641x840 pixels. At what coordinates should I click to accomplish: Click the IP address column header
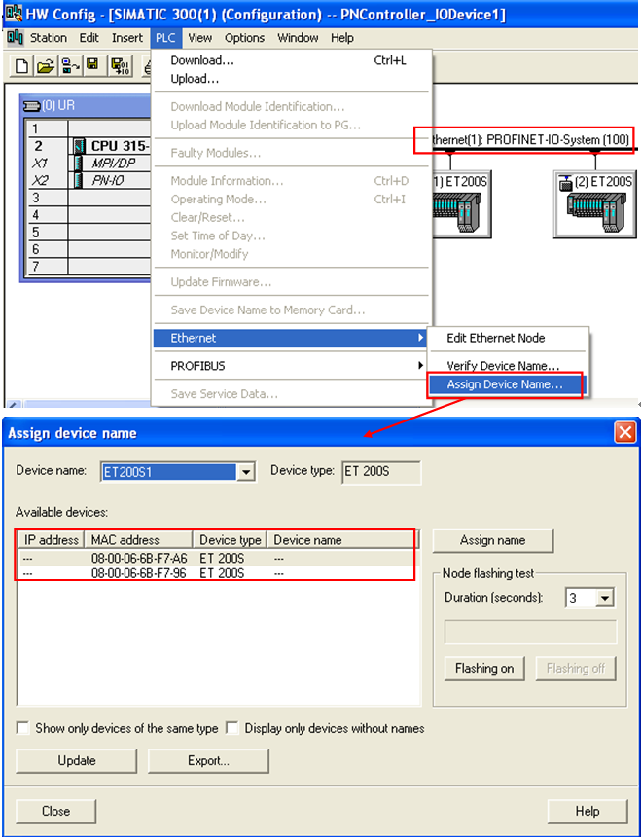click(x=52, y=540)
